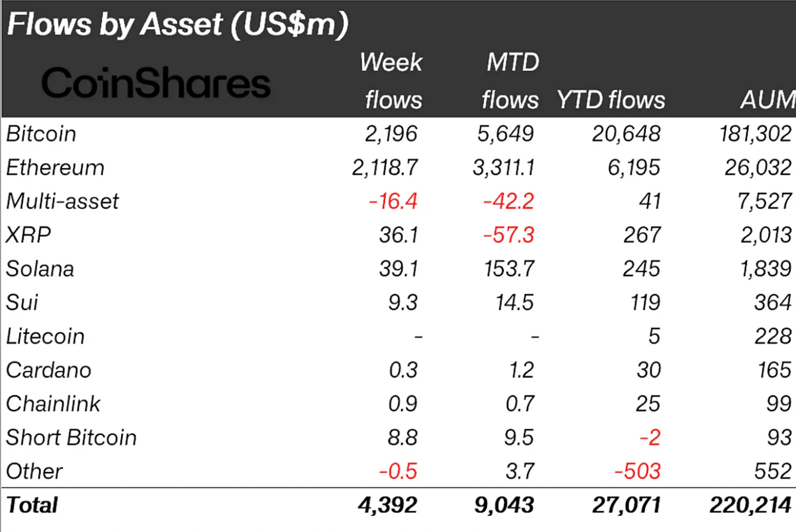Select the Week flows column header

(392, 81)
